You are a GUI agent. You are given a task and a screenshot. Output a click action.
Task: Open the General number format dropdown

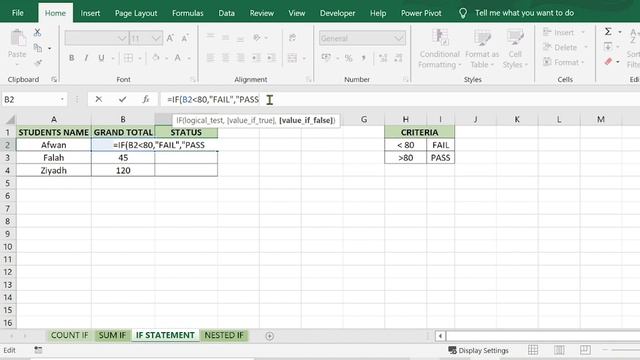[399, 38]
